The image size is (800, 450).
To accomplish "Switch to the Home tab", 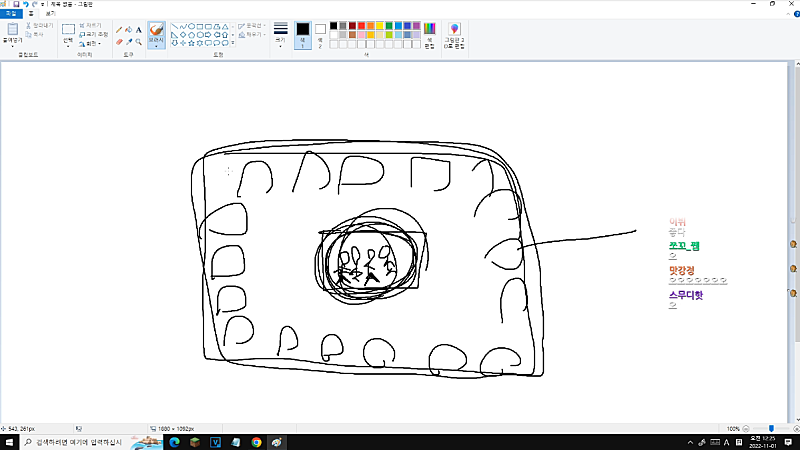I will 31,14.
